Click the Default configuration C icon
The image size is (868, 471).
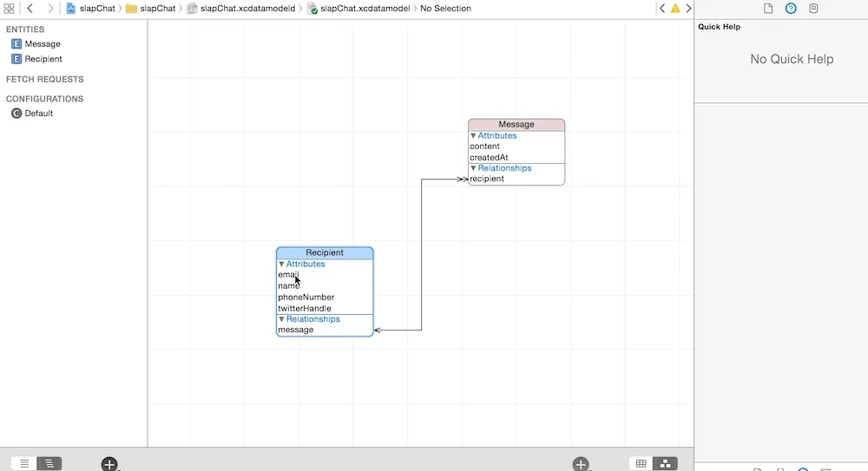tap(16, 113)
